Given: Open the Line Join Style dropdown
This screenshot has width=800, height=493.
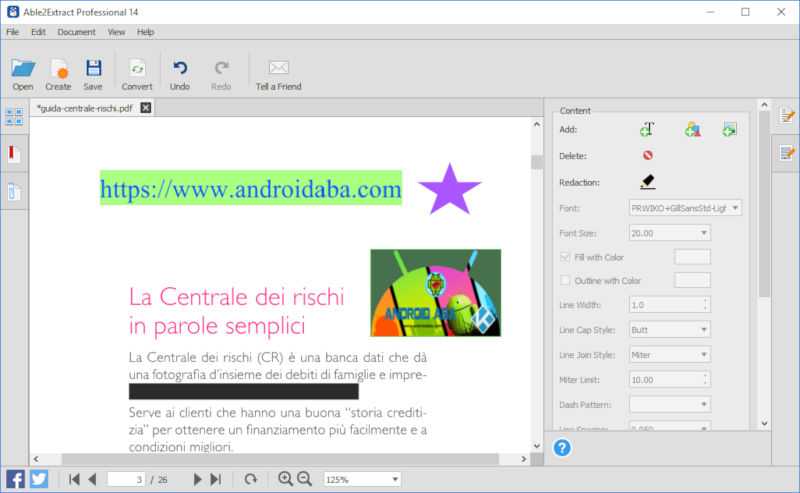Looking at the screenshot, I should pyautogui.click(x=669, y=355).
